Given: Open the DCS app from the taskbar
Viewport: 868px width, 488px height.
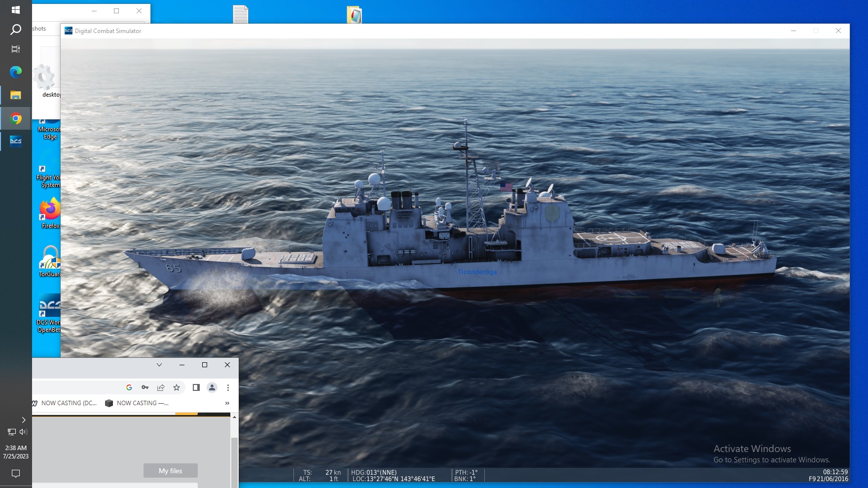Looking at the screenshot, I should [16, 141].
